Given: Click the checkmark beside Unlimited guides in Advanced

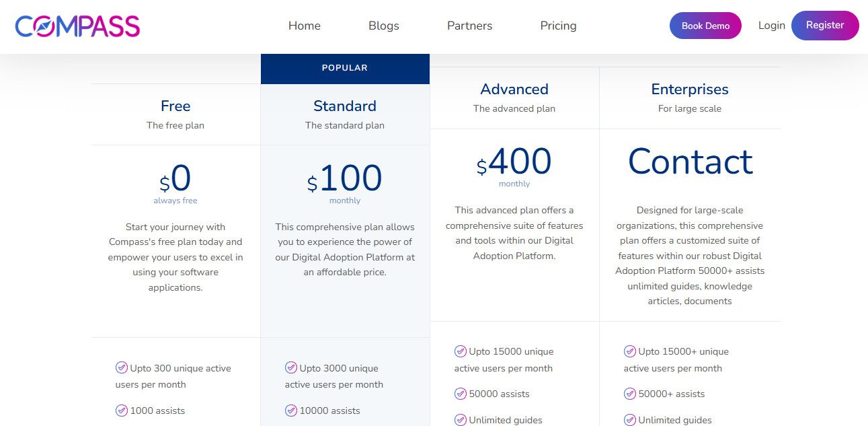Looking at the screenshot, I should coord(461,420).
